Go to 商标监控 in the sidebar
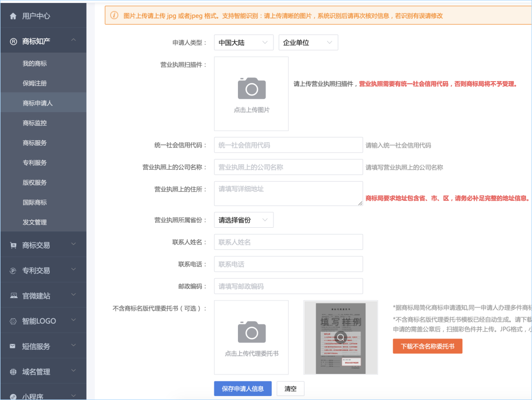This screenshot has width=532, height=400. point(34,123)
